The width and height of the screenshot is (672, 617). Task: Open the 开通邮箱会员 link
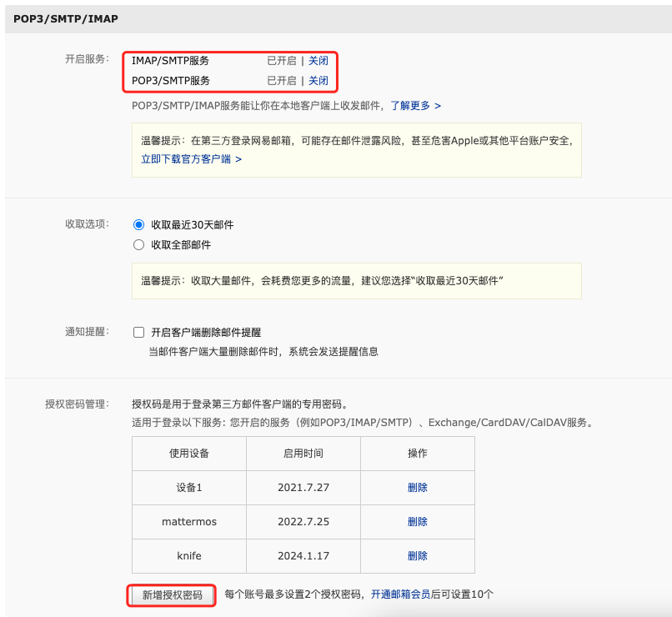click(x=400, y=595)
